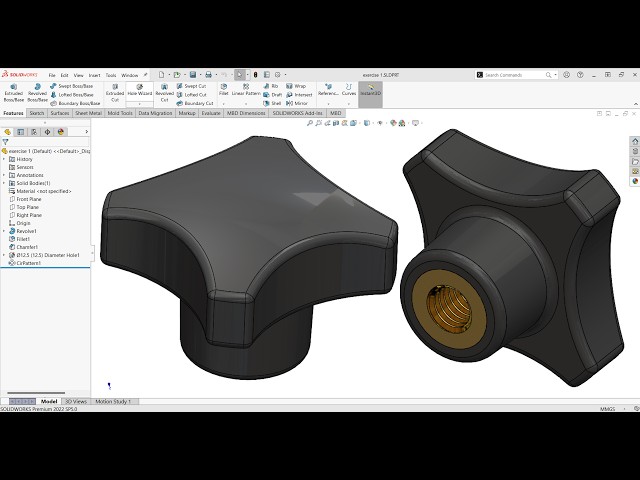640x480 pixels.
Task: Pin the menu bar with pushpin
Action: click(145, 75)
